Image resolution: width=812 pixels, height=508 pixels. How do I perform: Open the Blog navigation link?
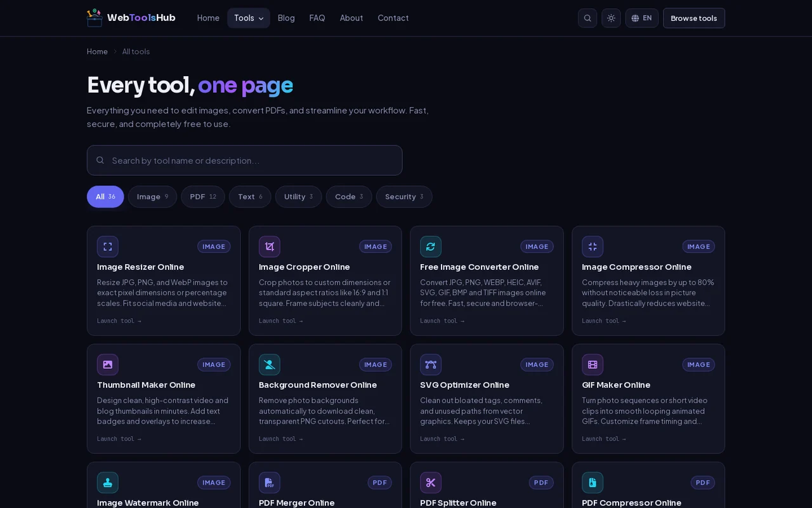pos(286,18)
